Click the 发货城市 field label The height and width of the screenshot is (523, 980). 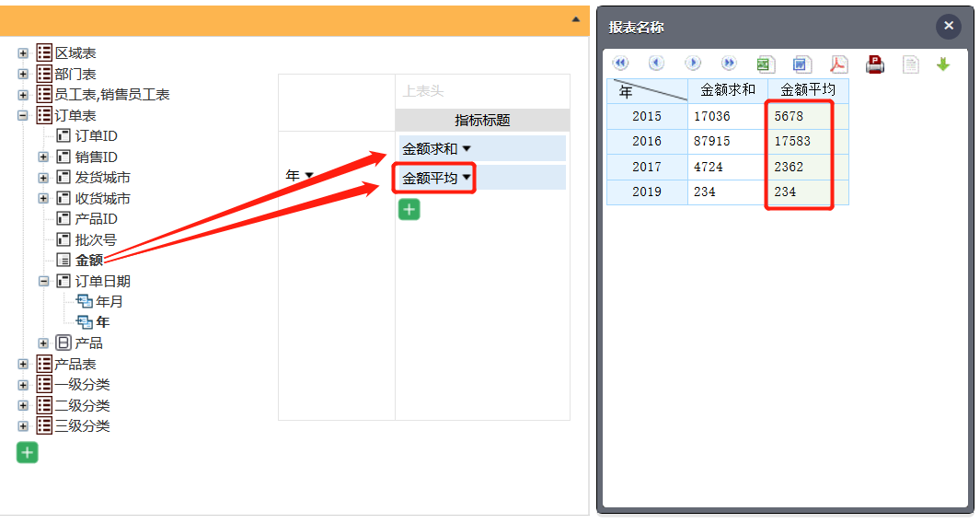coord(102,178)
